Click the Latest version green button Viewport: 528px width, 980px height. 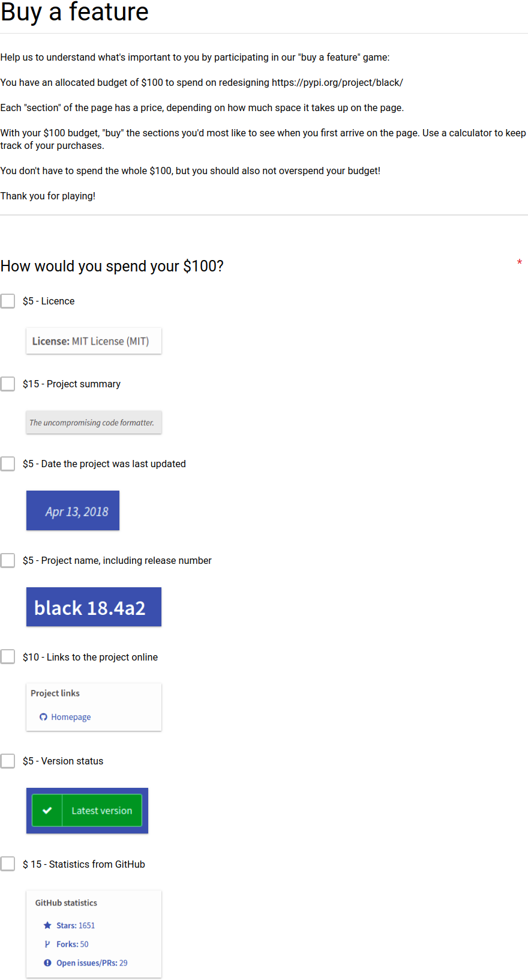pos(87,811)
